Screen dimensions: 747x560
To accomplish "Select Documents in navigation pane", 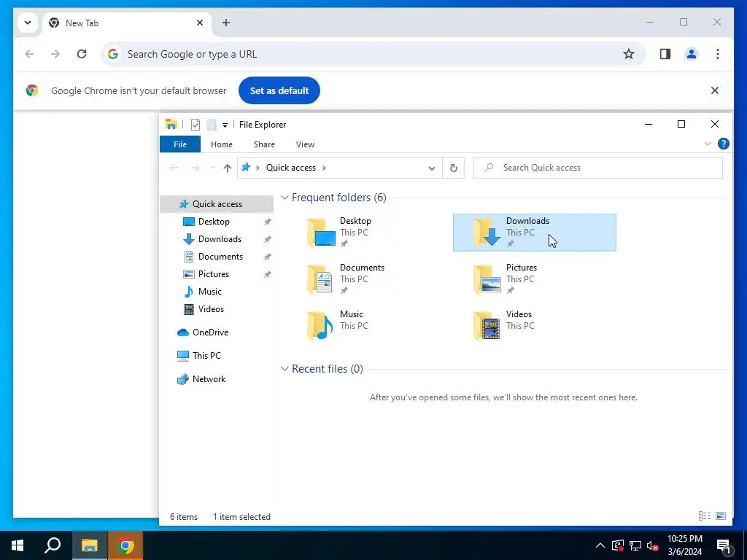I will click(x=220, y=257).
